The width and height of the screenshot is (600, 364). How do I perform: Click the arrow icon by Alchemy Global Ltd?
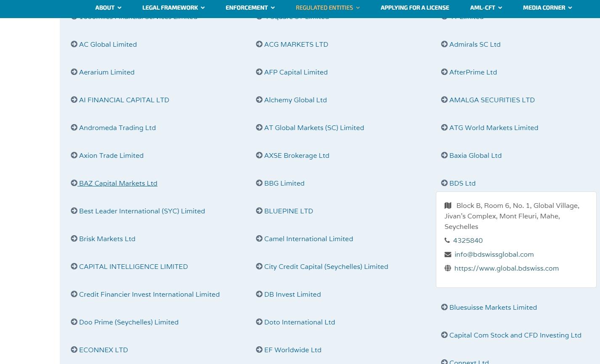tap(259, 100)
